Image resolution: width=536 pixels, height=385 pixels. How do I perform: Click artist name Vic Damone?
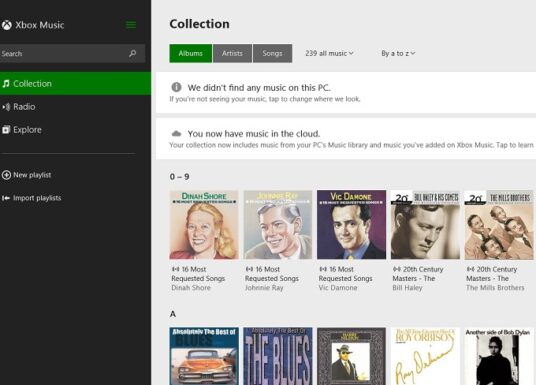coord(338,288)
